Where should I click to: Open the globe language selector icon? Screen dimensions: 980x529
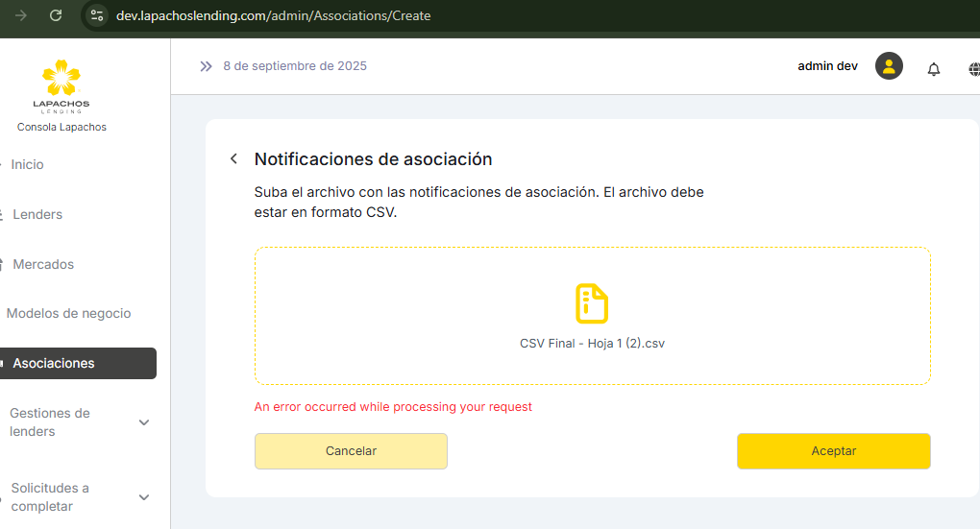(x=973, y=68)
